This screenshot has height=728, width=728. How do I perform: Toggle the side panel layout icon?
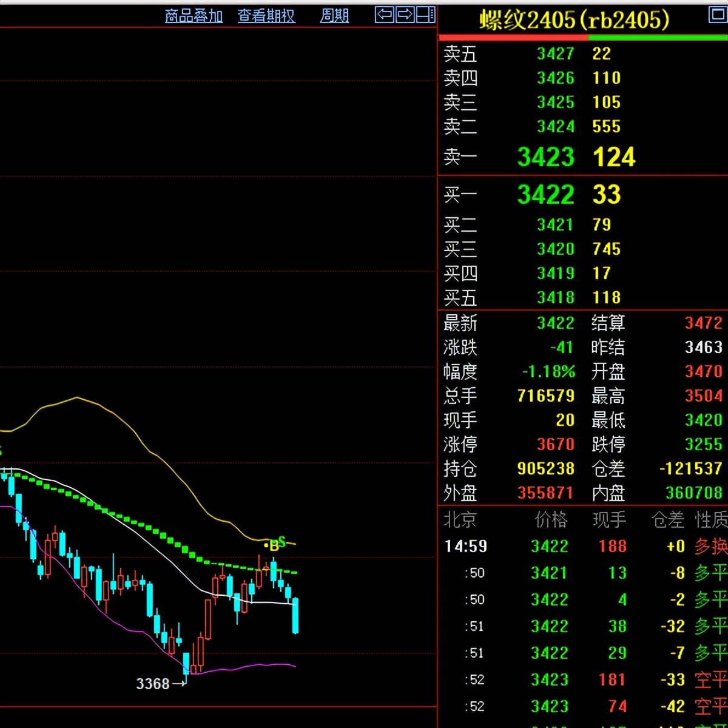point(426,15)
